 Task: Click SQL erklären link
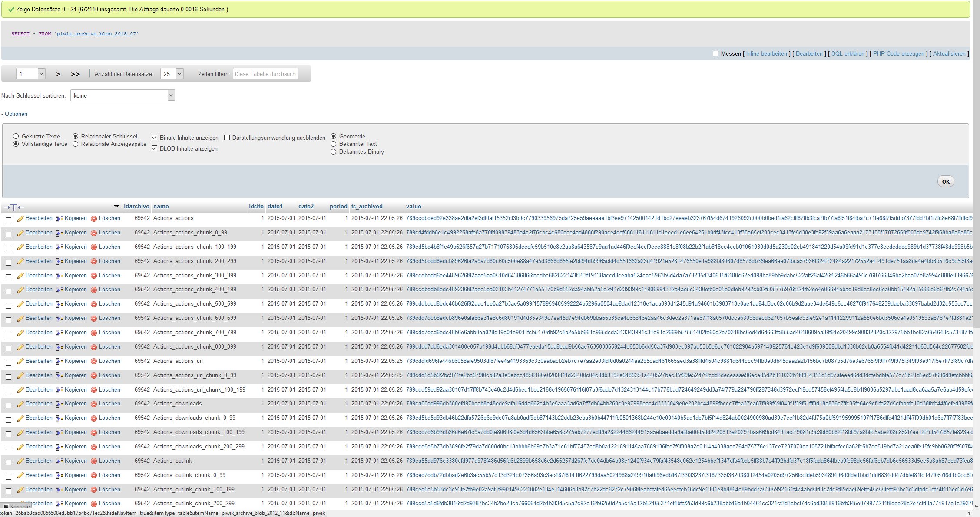click(848, 54)
